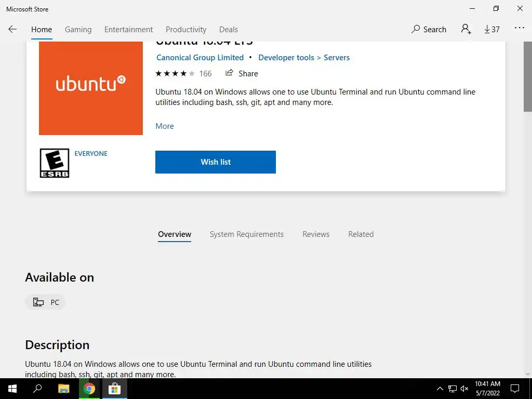Click the Description heading
532x399 pixels.
click(x=57, y=345)
